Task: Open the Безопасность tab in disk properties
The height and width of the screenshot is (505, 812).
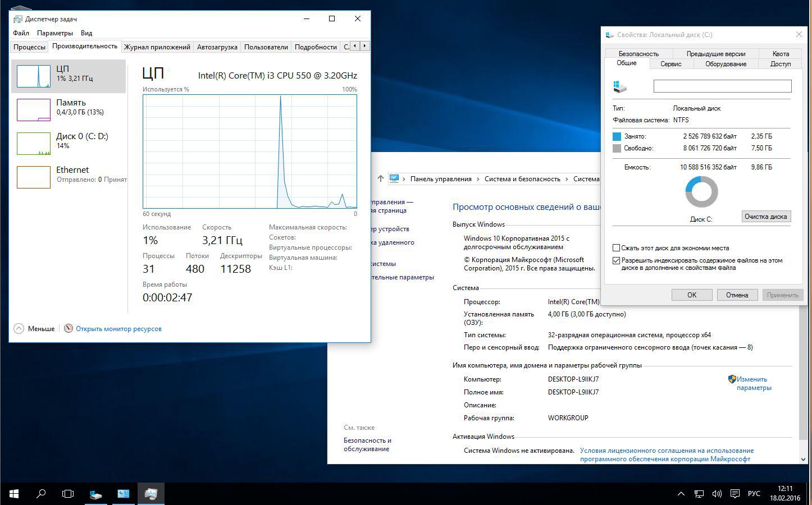Action: 638,54
